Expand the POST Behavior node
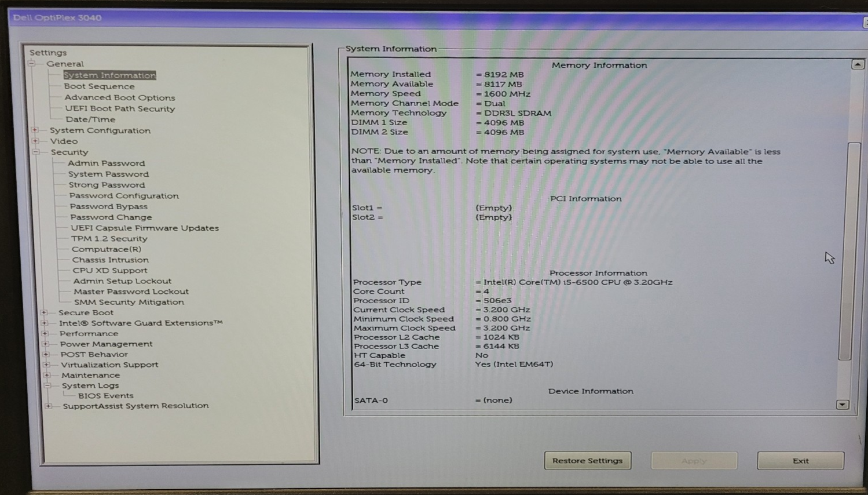This screenshot has height=495, width=868. (46, 354)
